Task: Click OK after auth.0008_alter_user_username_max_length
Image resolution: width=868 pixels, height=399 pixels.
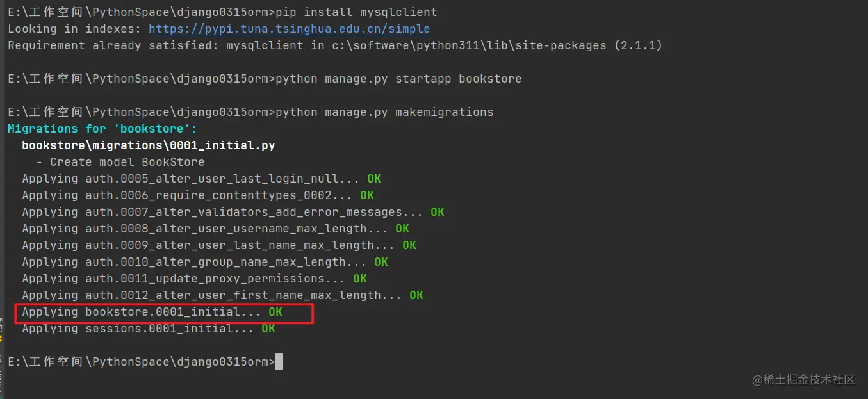Action: click(x=402, y=229)
